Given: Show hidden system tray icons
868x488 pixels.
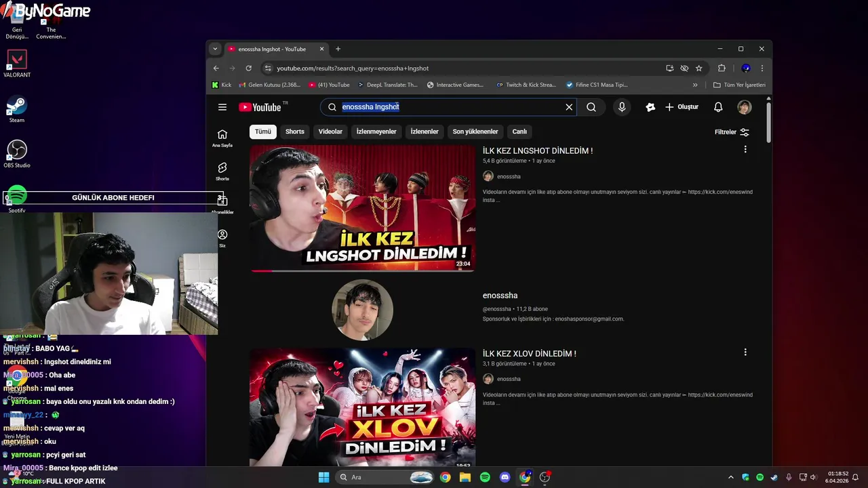Looking at the screenshot, I should click(x=730, y=477).
